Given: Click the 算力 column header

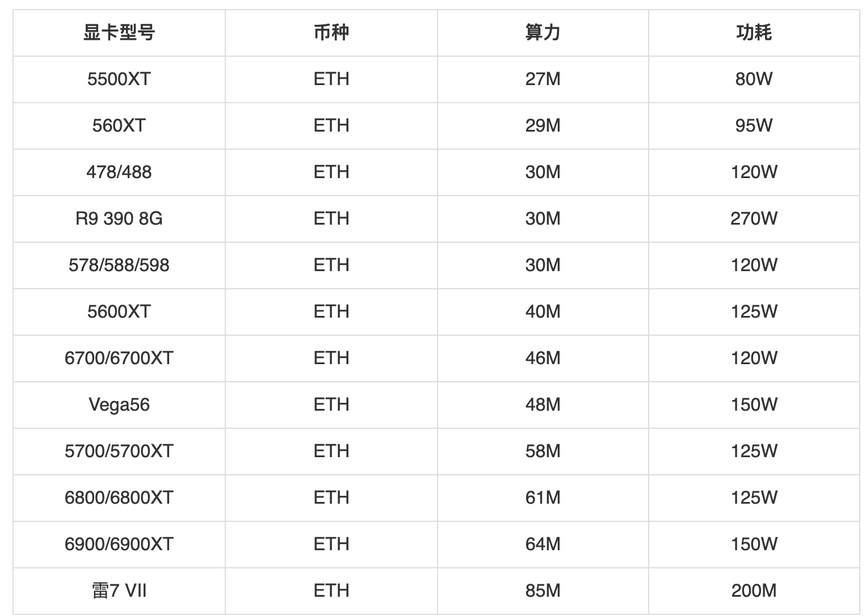Looking at the screenshot, I should [543, 33].
